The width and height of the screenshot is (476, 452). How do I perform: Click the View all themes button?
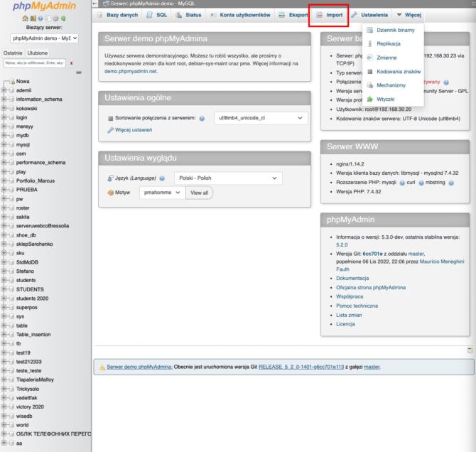point(199,193)
